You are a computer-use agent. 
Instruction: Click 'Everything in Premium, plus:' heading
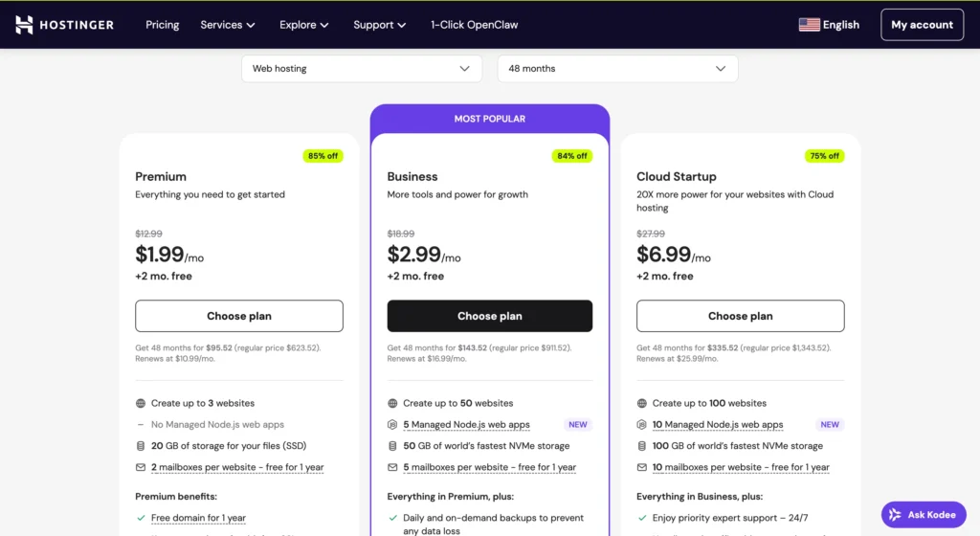[x=450, y=497]
